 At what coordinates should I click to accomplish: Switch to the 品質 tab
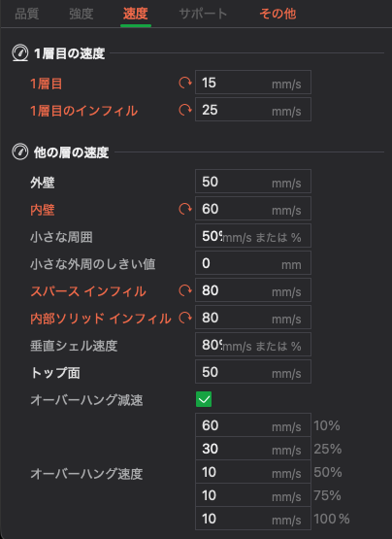pyautogui.click(x=27, y=14)
